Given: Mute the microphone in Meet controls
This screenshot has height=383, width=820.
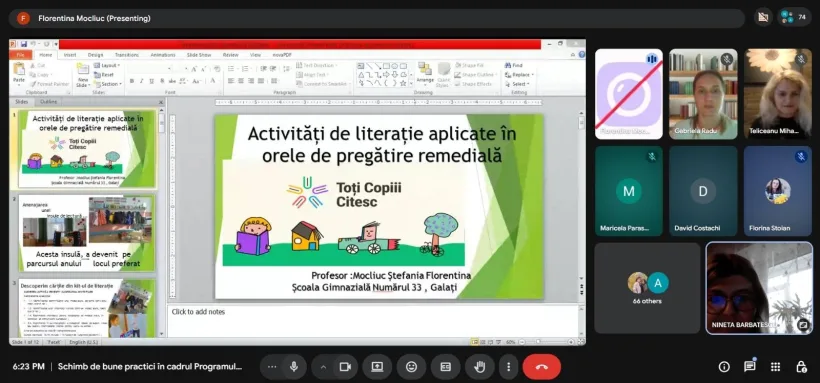Looking at the screenshot, I should (294, 367).
